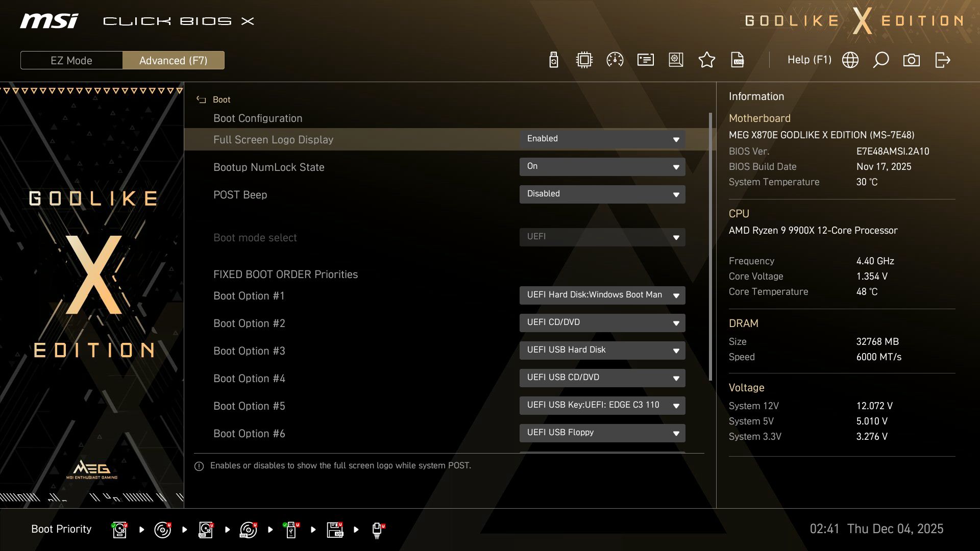Turn off Bootup NumLock State
Image resolution: width=980 pixels, height=551 pixels.
point(602,166)
